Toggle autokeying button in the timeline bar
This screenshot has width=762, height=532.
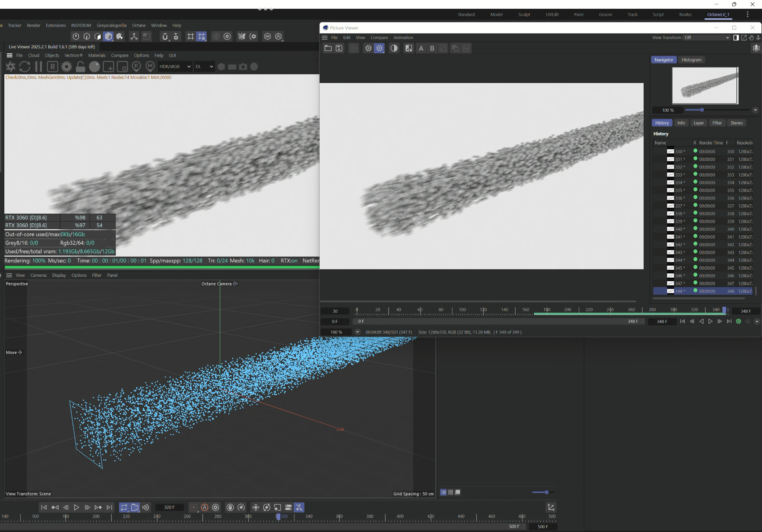click(x=205, y=507)
